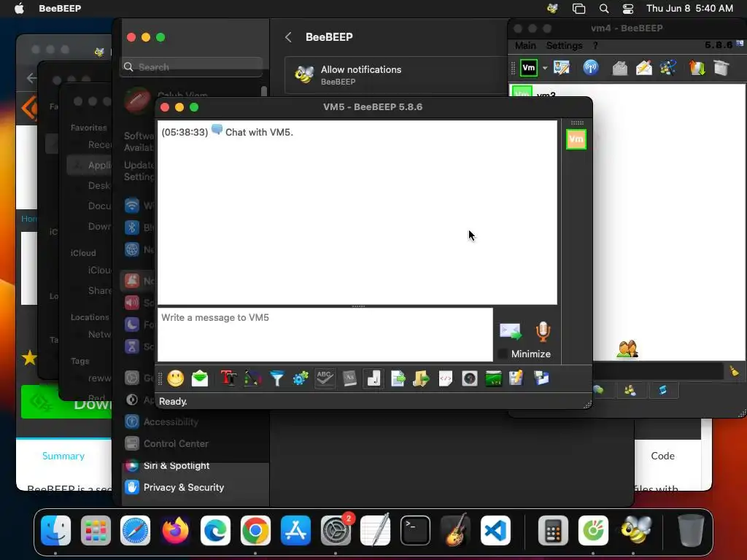Click the BeeBEEP bee icon in menu bar
This screenshot has height=560, width=747.
pos(553,8)
